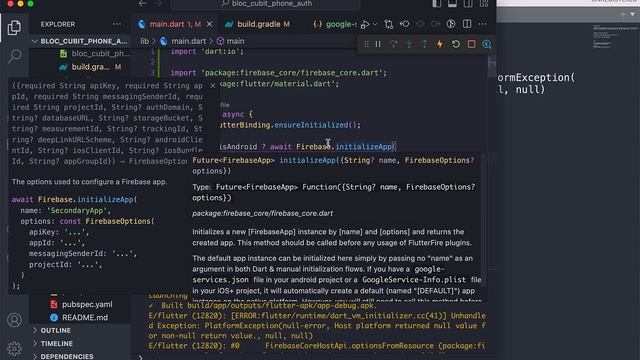The width and height of the screenshot is (640, 360).
Task: Go to previous change icon
Action: click(404, 24)
